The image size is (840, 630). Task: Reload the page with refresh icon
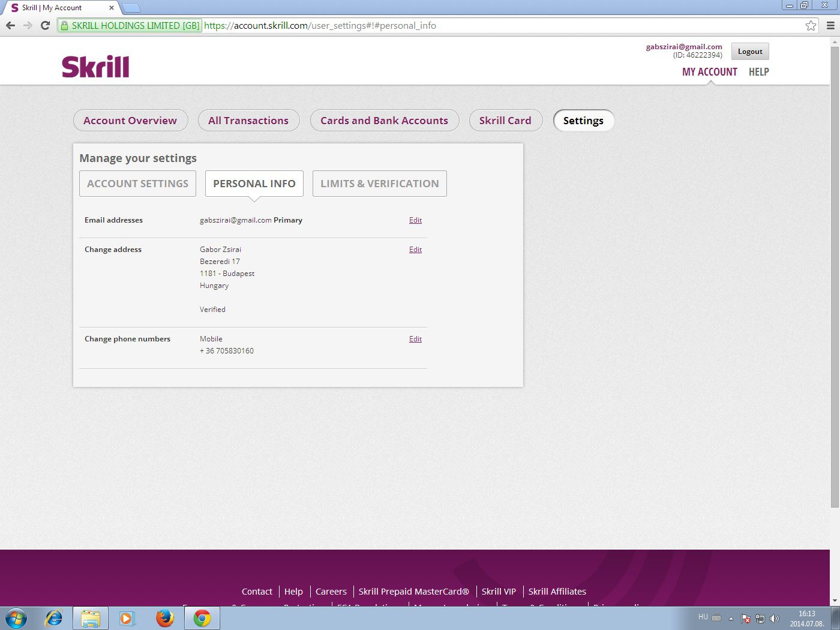pos(45,25)
